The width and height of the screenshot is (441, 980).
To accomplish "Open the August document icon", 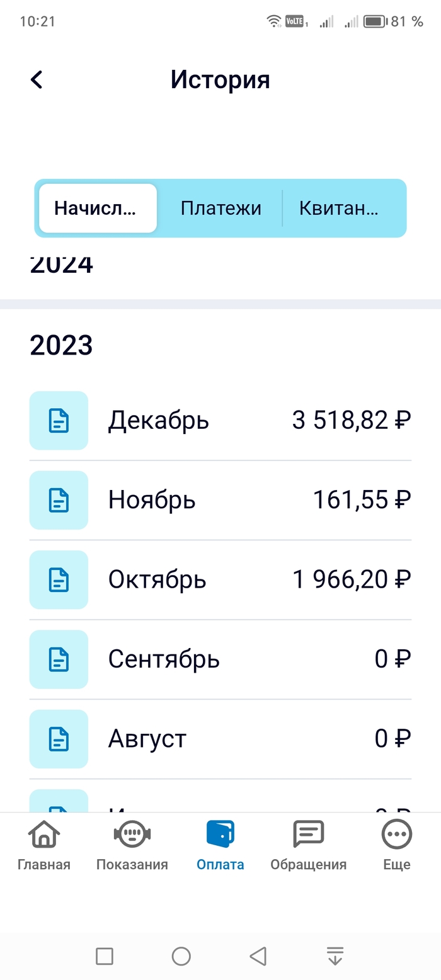I will click(59, 739).
